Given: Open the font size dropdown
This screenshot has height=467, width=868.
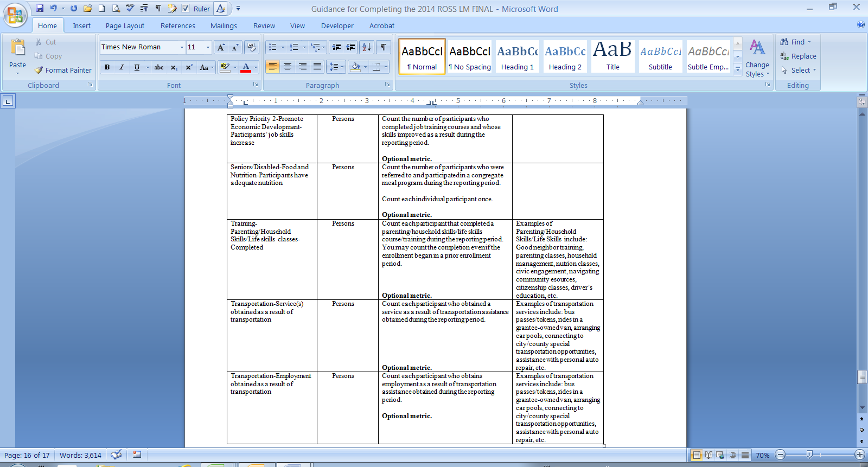Looking at the screenshot, I should (x=208, y=47).
